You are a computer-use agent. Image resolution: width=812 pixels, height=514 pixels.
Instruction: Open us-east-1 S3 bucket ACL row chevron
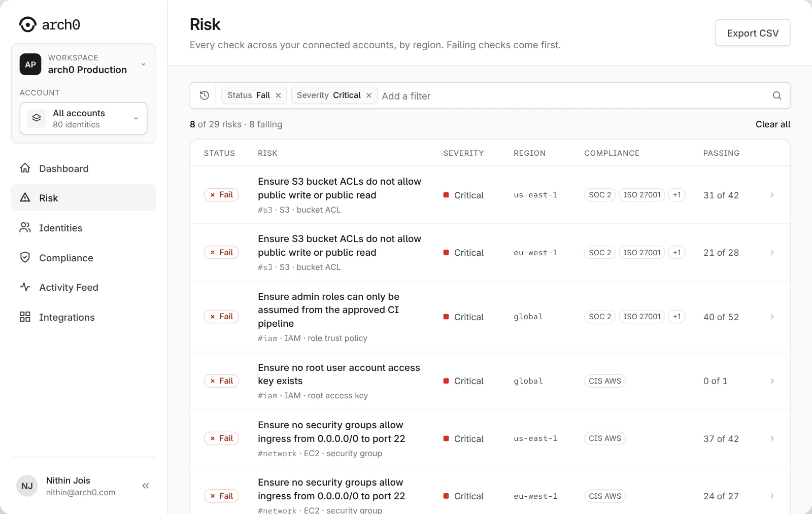772,195
